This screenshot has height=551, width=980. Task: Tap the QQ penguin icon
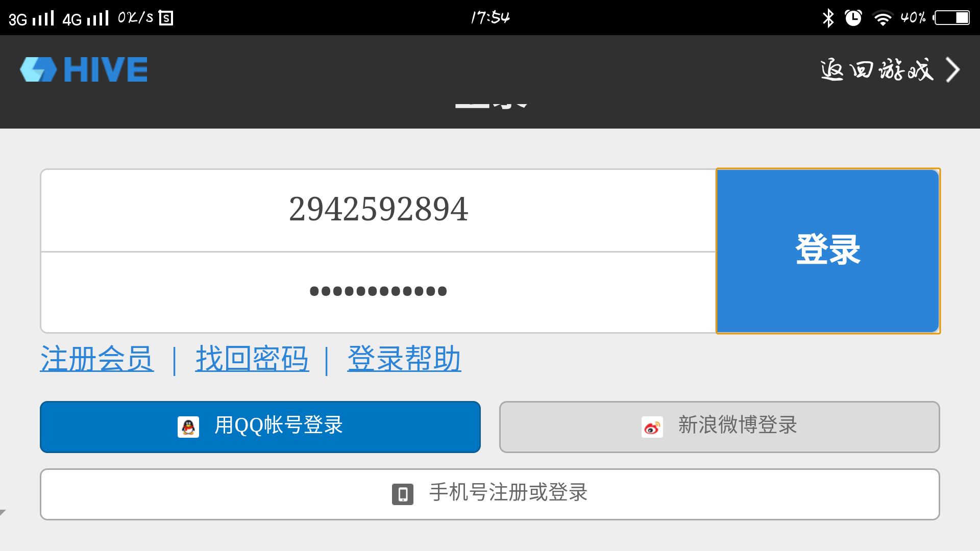coord(188,427)
